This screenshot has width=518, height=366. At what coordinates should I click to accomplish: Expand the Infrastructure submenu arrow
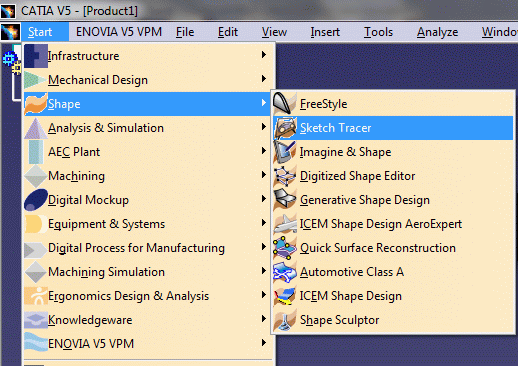(264, 55)
